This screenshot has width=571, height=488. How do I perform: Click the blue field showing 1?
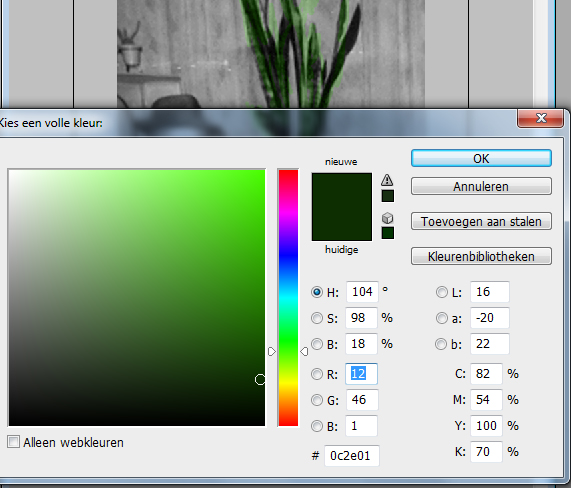click(361, 425)
